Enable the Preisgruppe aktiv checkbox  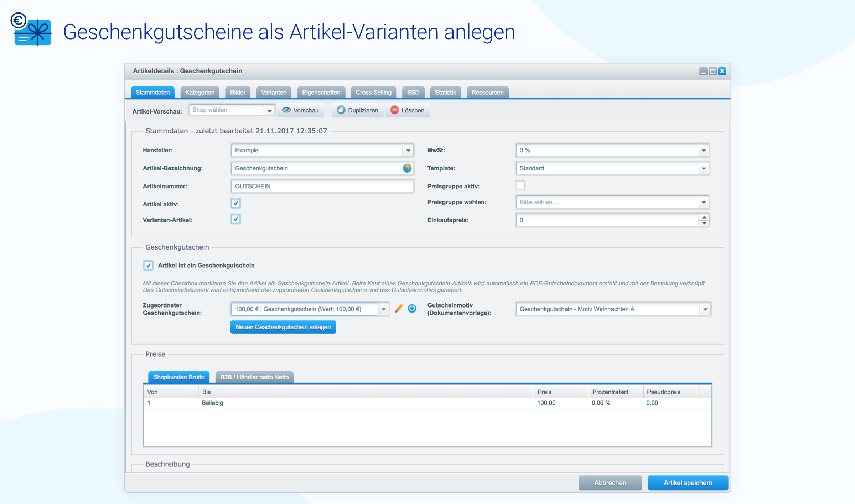(520, 185)
